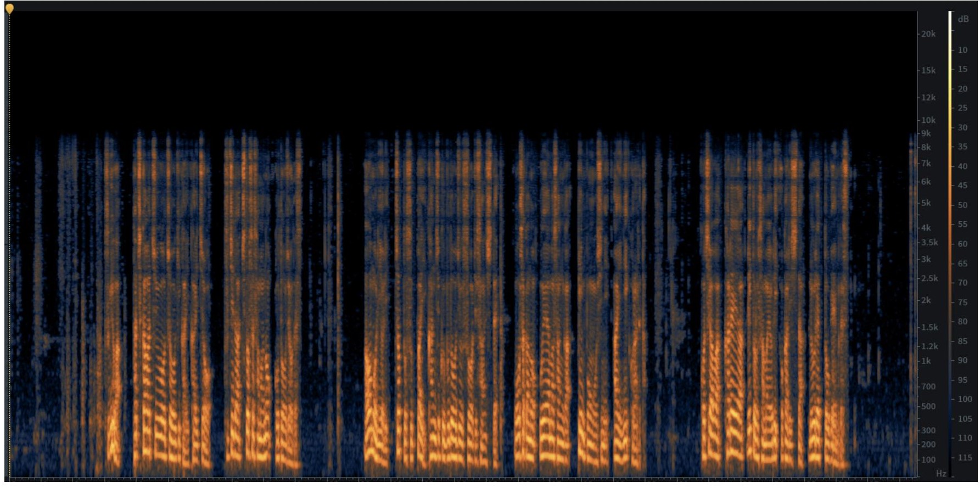Click the 4k frequency ruler mark
Image resolution: width=980 pixels, height=493 pixels.
[926, 227]
